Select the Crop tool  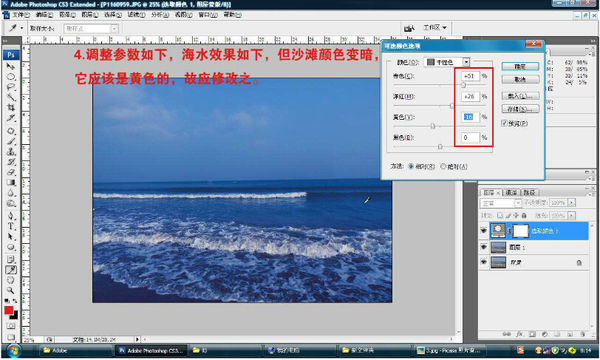11,108
